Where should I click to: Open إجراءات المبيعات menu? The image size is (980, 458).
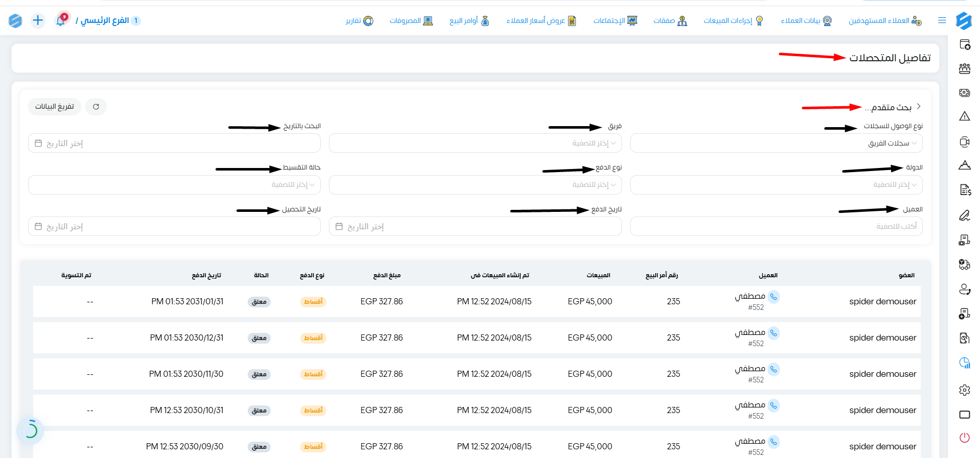[733, 20]
